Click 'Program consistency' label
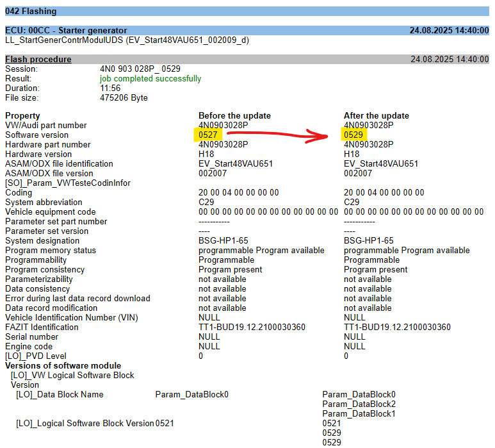The width and height of the screenshot is (495, 448). tap(45, 269)
